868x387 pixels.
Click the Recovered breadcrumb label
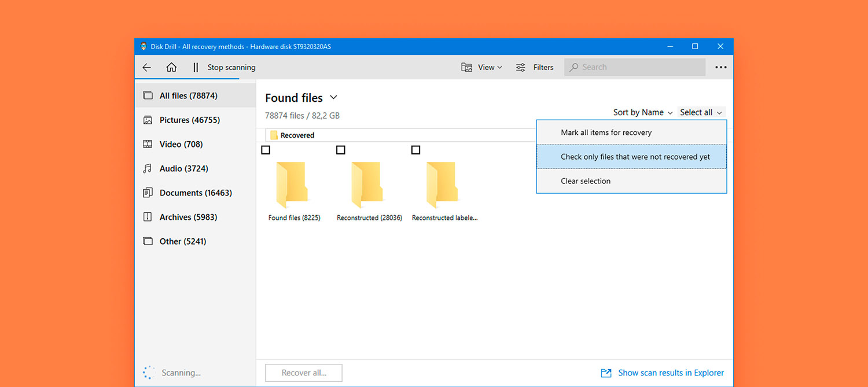(x=297, y=135)
